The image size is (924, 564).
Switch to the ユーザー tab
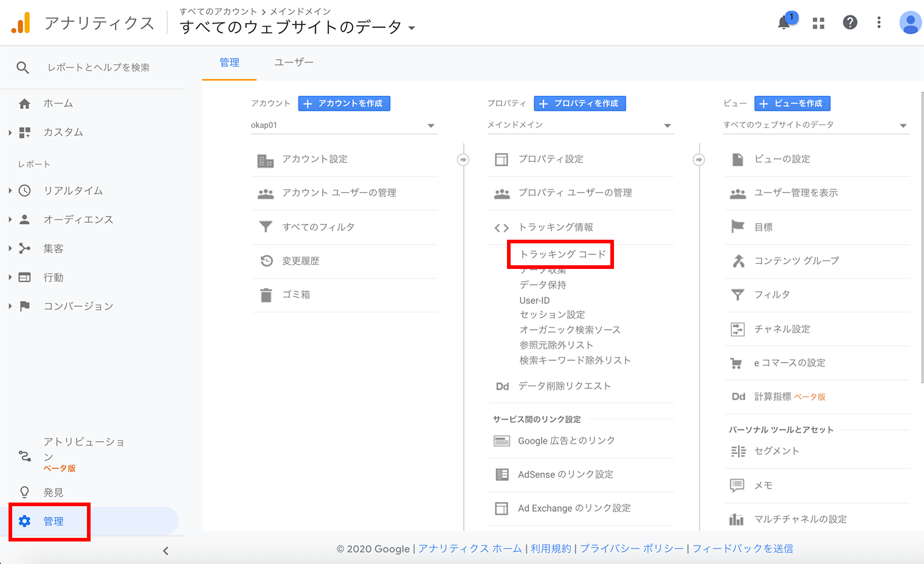294,63
